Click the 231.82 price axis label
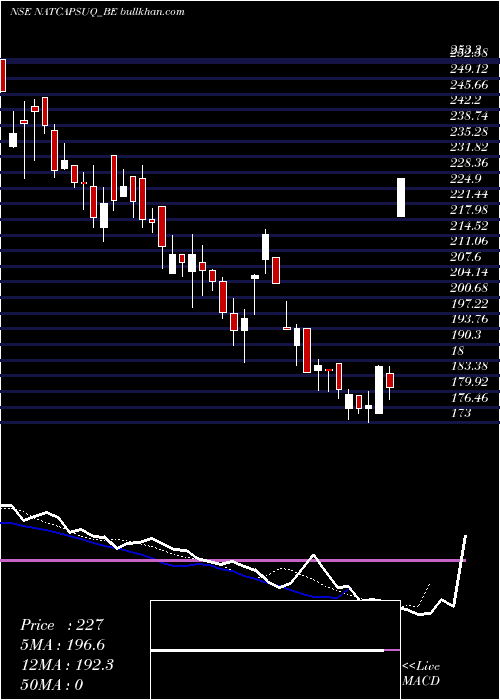Viewport: 500px width, 700px height. click(x=469, y=147)
